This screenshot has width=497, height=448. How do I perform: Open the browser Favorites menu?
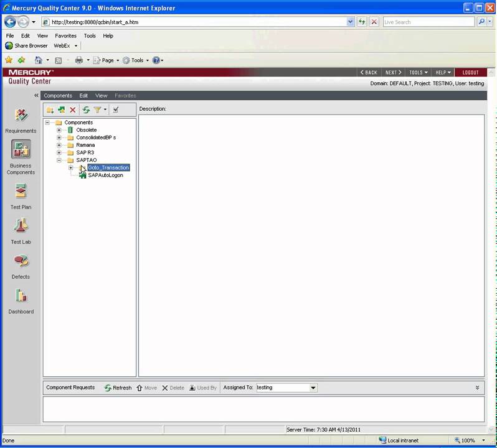point(65,35)
